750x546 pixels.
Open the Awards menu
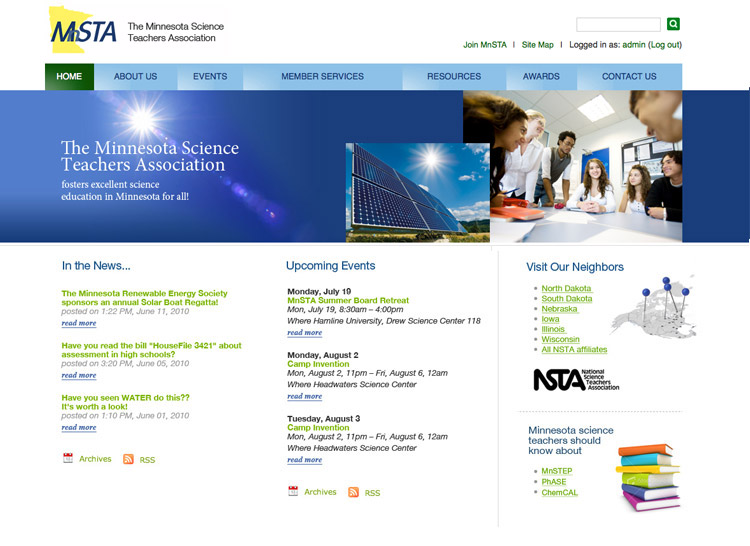541,76
